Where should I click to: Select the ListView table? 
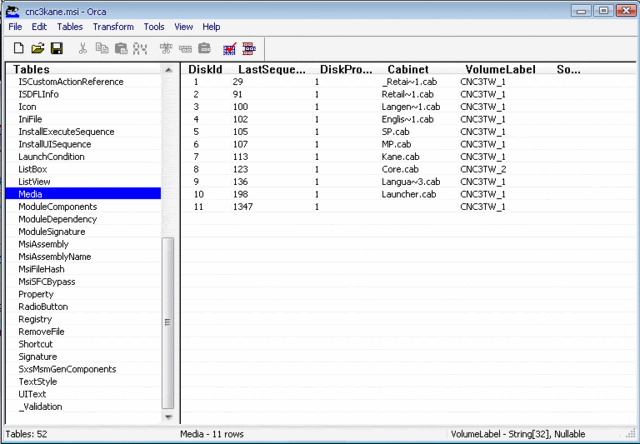(x=34, y=182)
